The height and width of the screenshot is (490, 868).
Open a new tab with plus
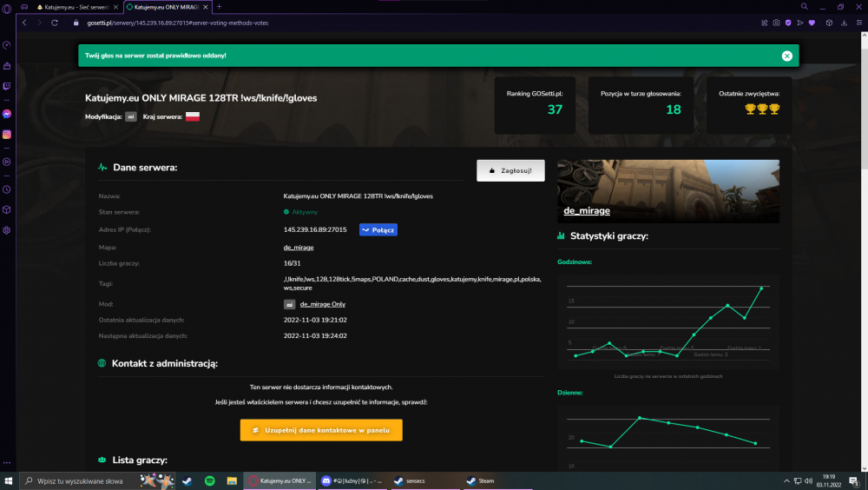click(220, 7)
